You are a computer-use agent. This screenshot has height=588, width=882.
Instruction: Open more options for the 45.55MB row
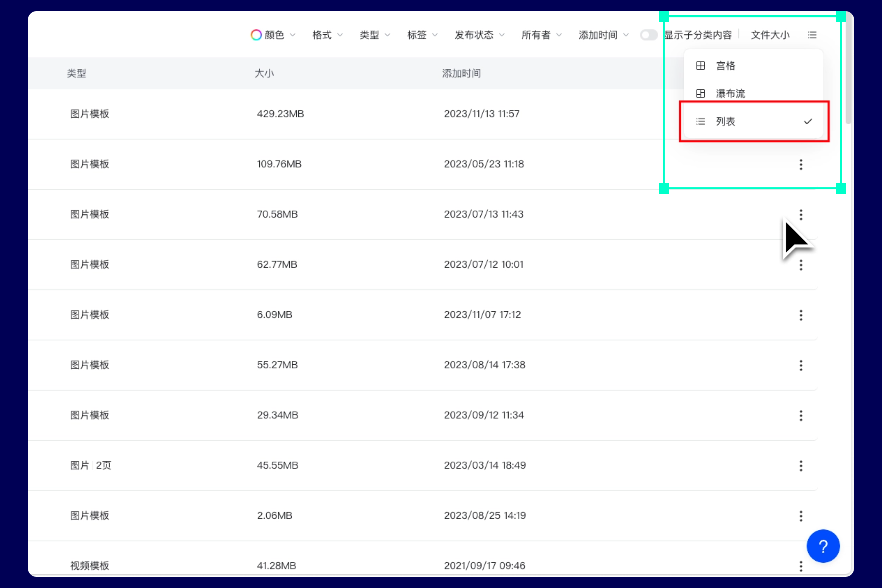coord(801,466)
